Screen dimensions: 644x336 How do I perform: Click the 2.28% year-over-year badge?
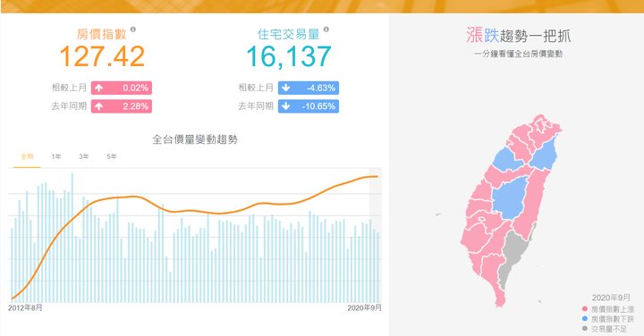122,106
